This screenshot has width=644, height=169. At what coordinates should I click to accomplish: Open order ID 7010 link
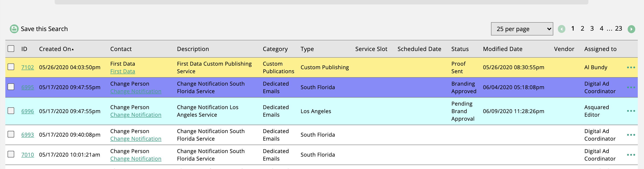pyautogui.click(x=28, y=155)
